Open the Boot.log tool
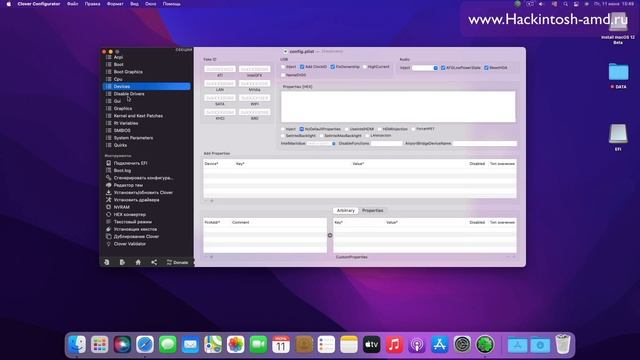Screen dimensions: 640x360 pos(122,171)
